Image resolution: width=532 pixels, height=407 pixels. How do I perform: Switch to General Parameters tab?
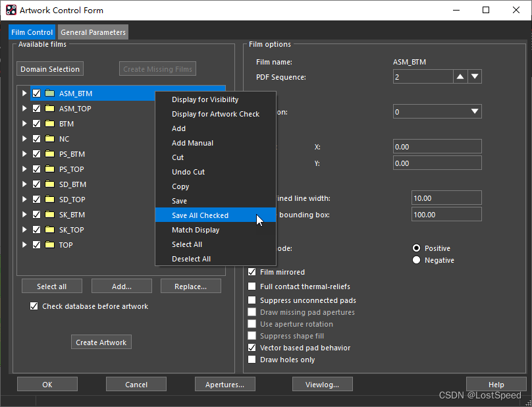93,32
